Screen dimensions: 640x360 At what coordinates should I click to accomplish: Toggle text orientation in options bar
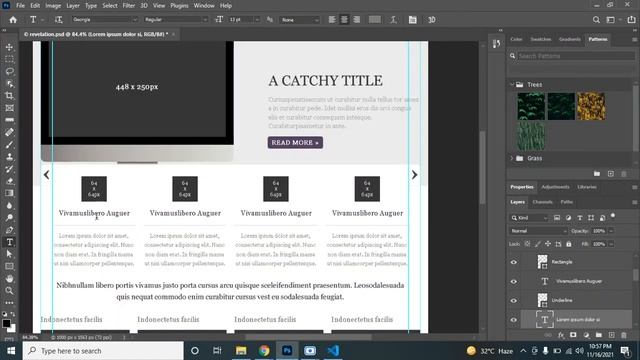[x=58, y=20]
